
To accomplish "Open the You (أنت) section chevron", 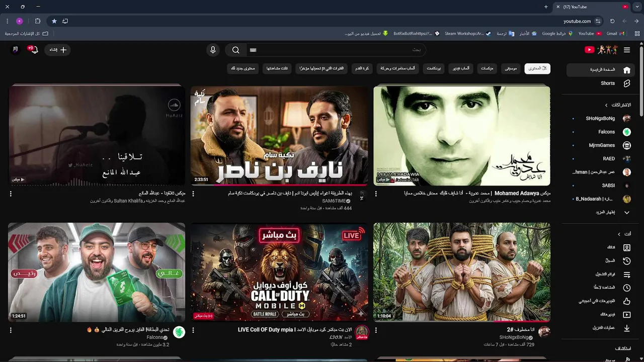I will (x=619, y=234).
